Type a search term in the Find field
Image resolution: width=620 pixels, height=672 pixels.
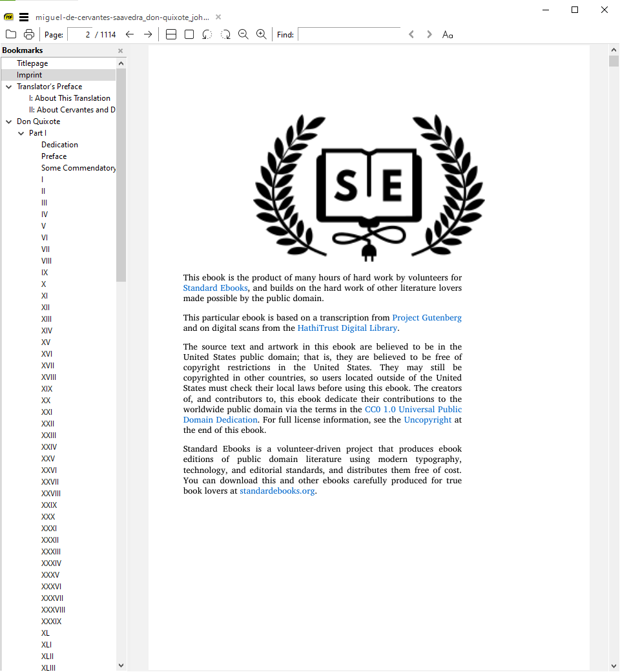coord(349,34)
